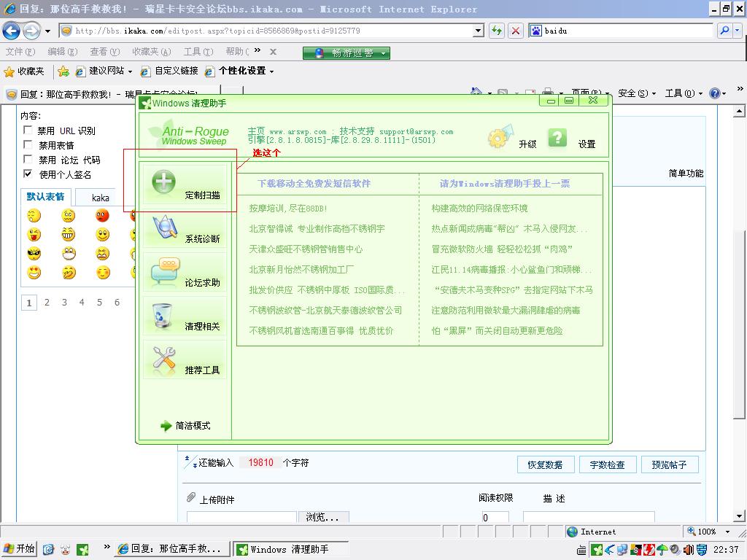The width and height of the screenshot is (747, 560).
Task: Open 收藏夹(A) menu
Action: (x=152, y=52)
